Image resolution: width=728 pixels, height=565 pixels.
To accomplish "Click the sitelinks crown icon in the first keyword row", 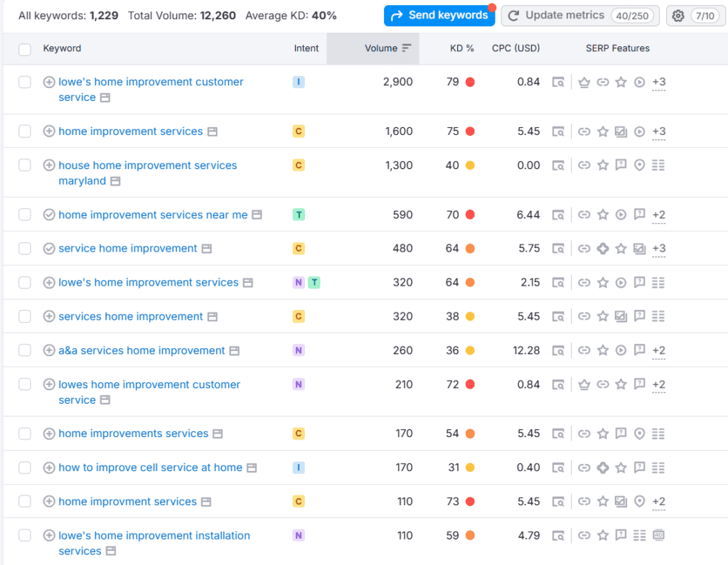I will [584, 82].
